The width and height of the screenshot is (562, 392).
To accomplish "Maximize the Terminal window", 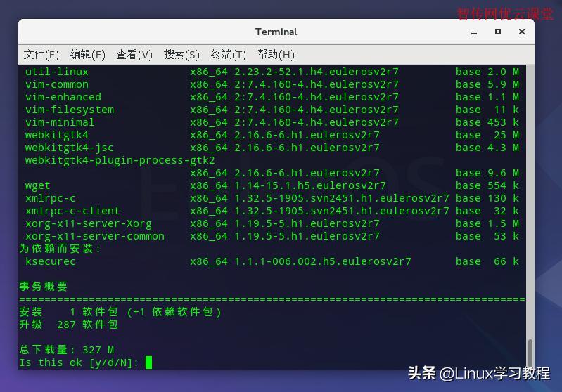I will [x=498, y=32].
